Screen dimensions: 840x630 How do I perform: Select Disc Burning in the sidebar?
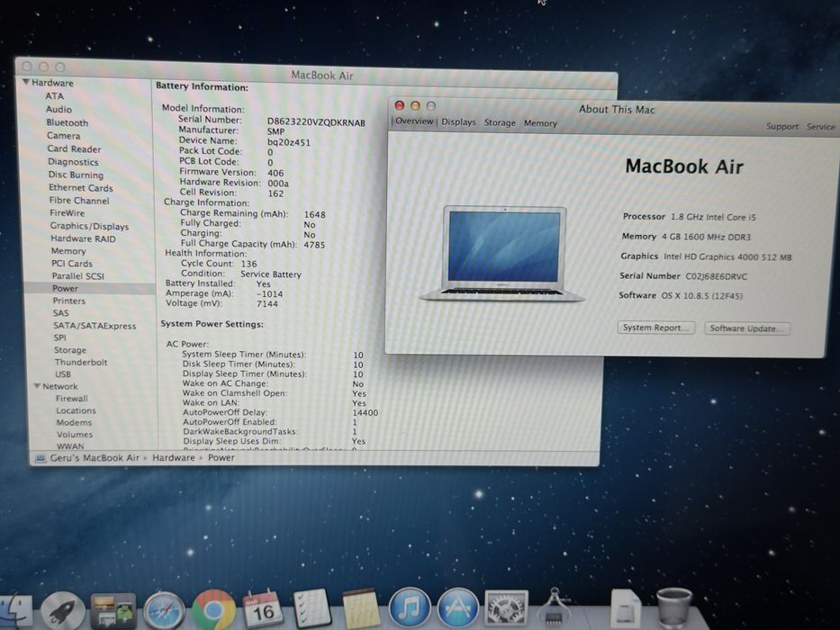click(76, 175)
